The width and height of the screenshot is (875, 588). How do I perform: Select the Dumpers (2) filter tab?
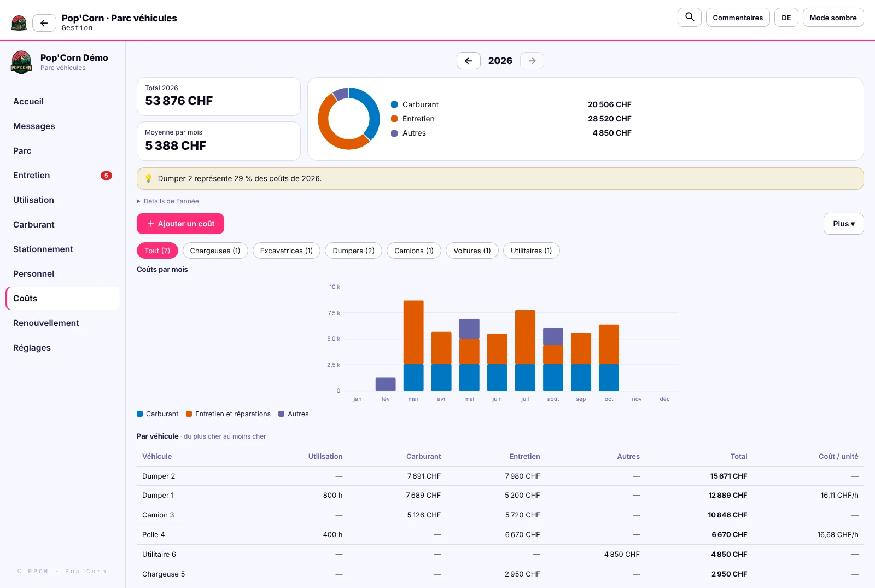pos(353,251)
